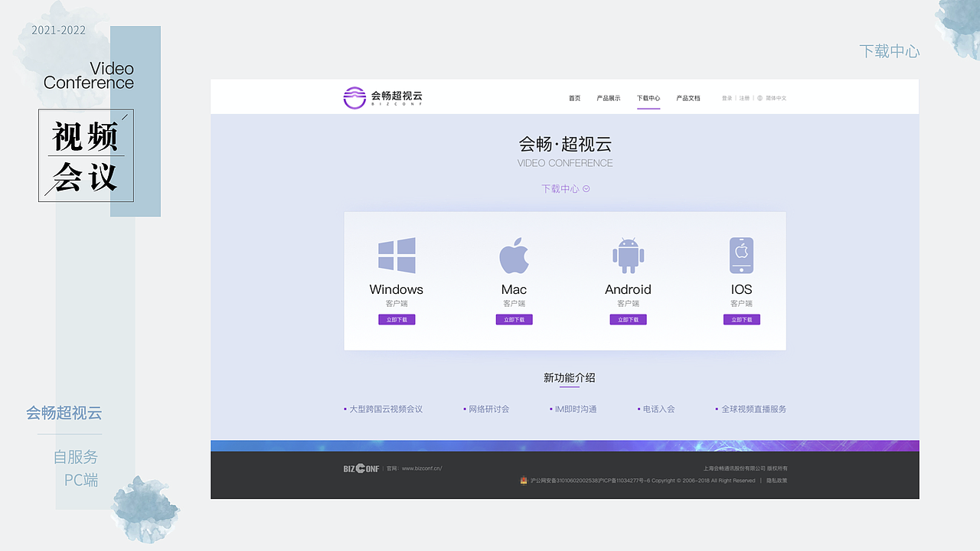Image resolution: width=980 pixels, height=551 pixels.
Task: Open the 首页 menu item
Action: pos(574,98)
